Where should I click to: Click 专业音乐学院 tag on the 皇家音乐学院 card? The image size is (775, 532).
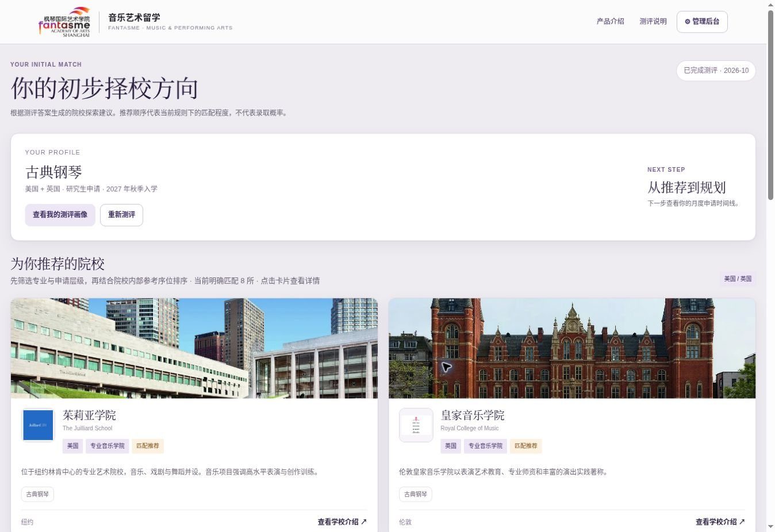(485, 446)
